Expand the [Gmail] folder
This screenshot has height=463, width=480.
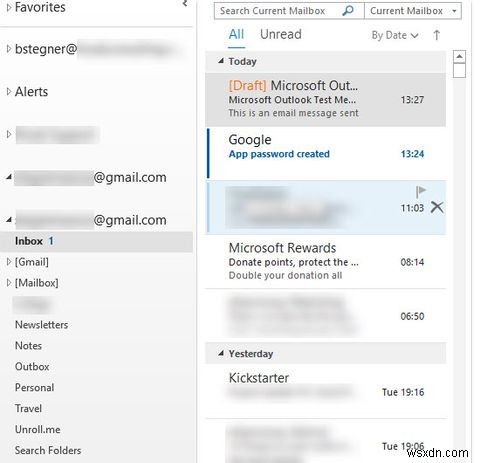9,262
